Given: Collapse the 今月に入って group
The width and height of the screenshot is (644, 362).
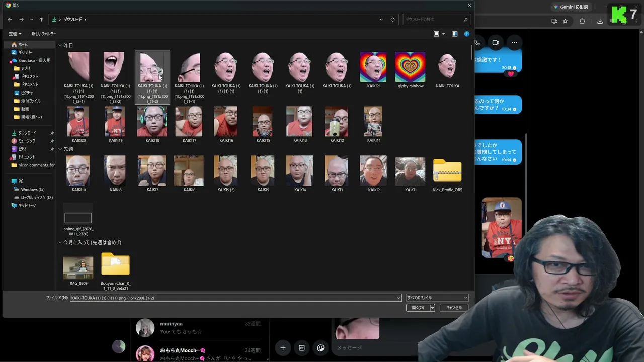Looking at the screenshot, I should coord(60,242).
